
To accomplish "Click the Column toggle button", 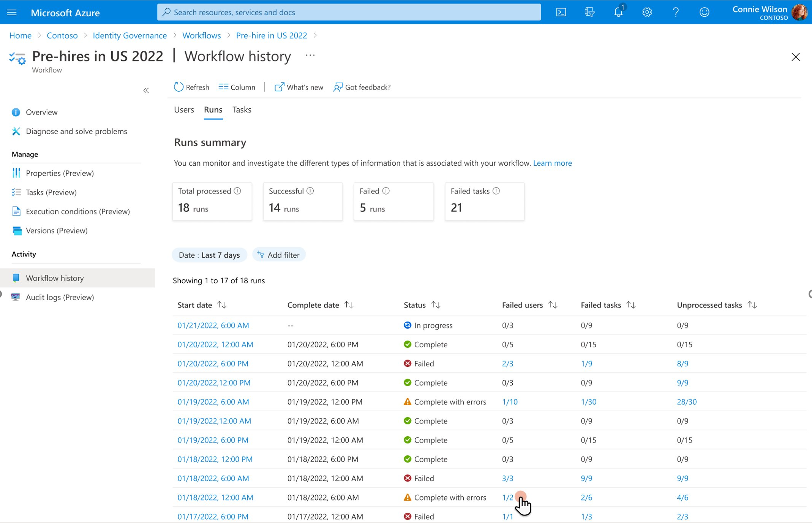I will [x=237, y=87].
